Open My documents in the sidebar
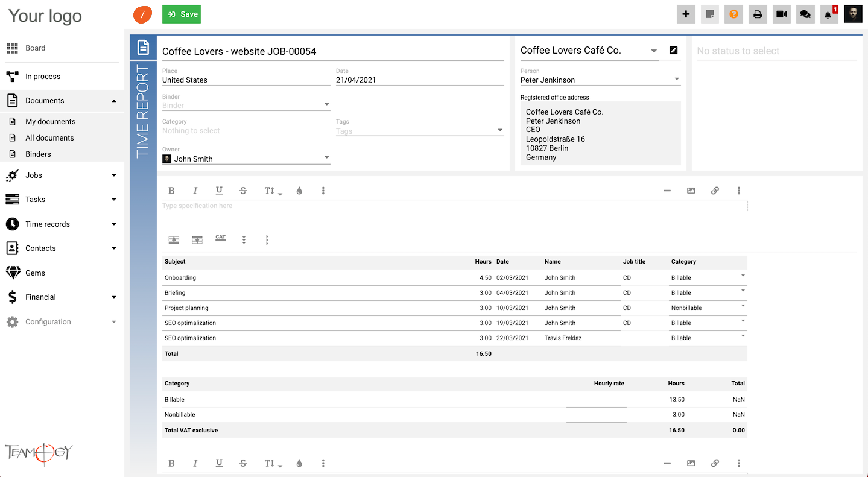 click(x=50, y=121)
